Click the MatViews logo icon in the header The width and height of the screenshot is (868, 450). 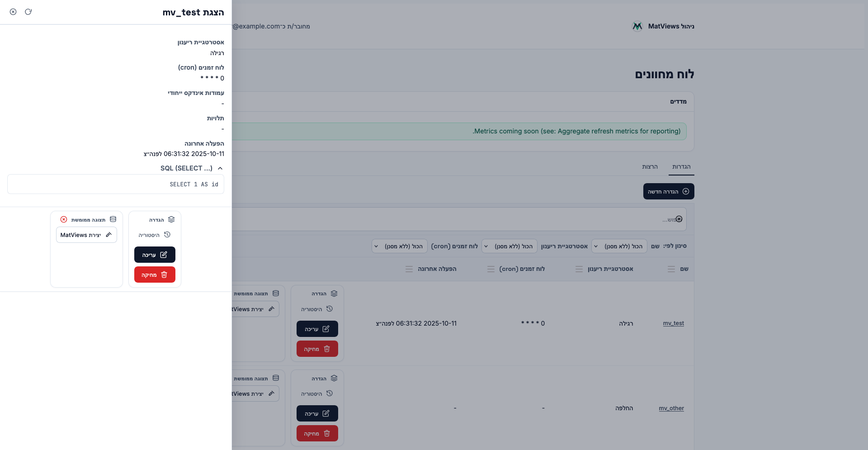[637, 26]
